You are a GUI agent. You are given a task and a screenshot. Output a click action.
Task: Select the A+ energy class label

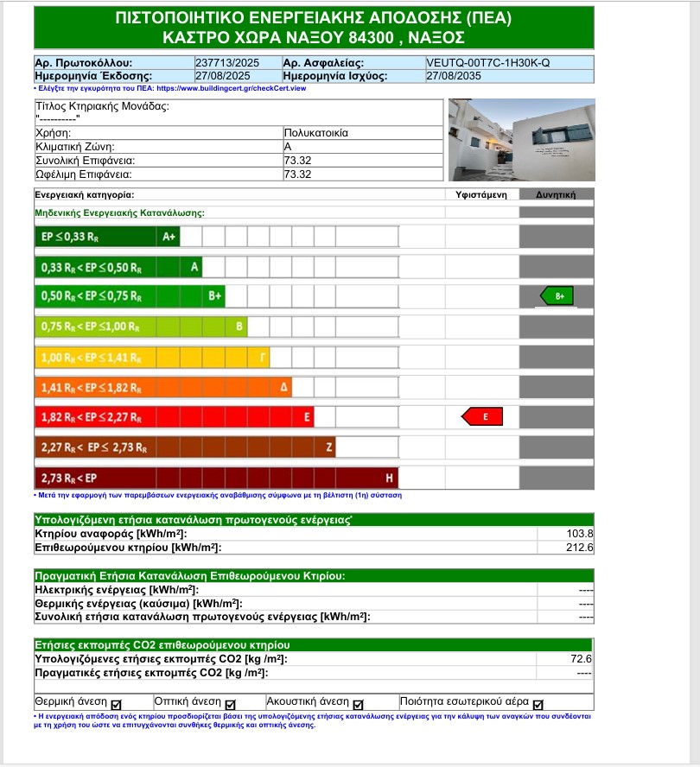pos(169,237)
